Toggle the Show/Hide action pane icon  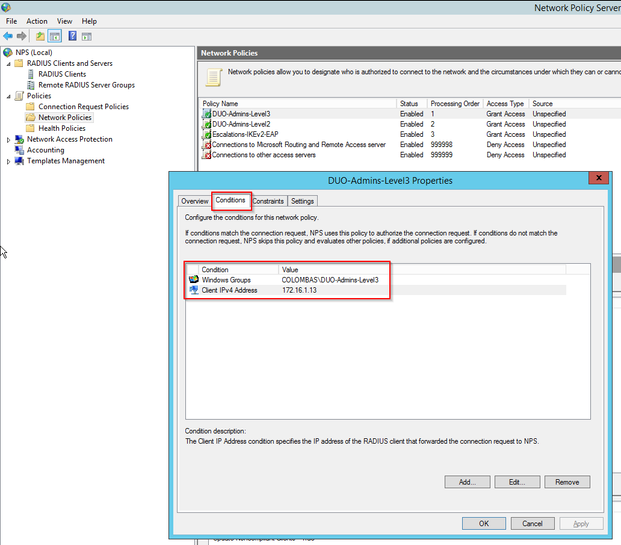(87, 36)
